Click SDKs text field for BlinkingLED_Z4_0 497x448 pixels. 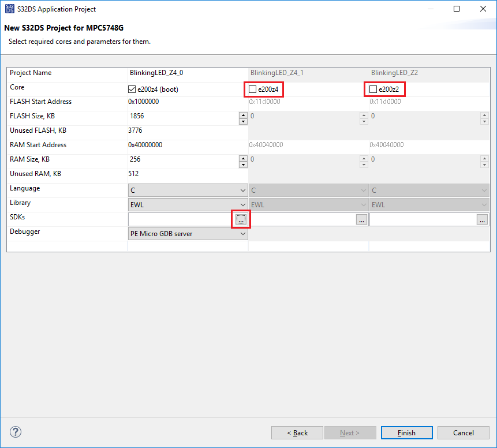coord(182,219)
